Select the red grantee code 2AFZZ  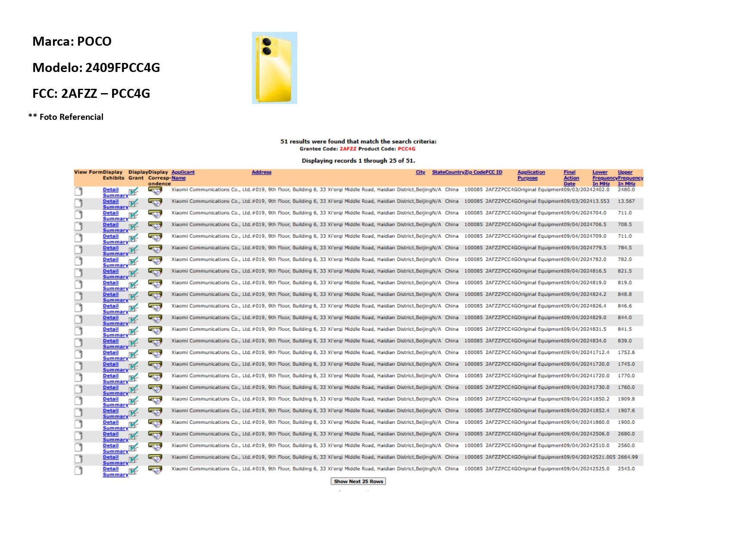[x=348, y=149]
